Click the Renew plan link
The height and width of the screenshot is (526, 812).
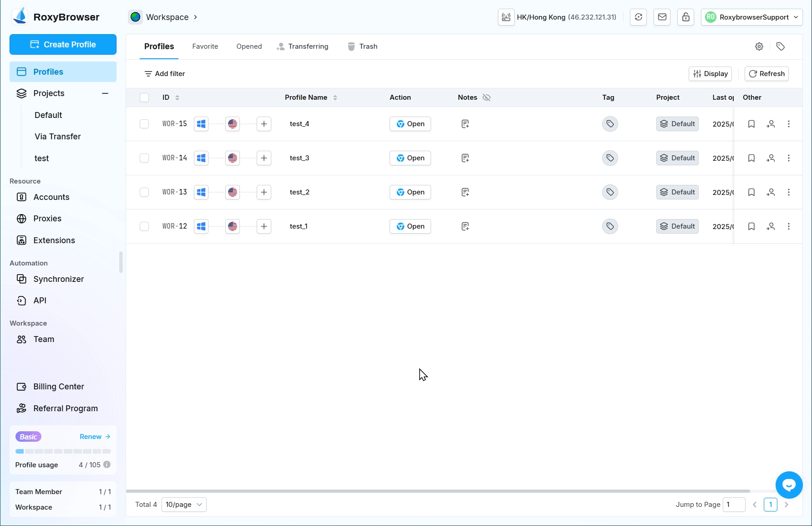(x=95, y=437)
